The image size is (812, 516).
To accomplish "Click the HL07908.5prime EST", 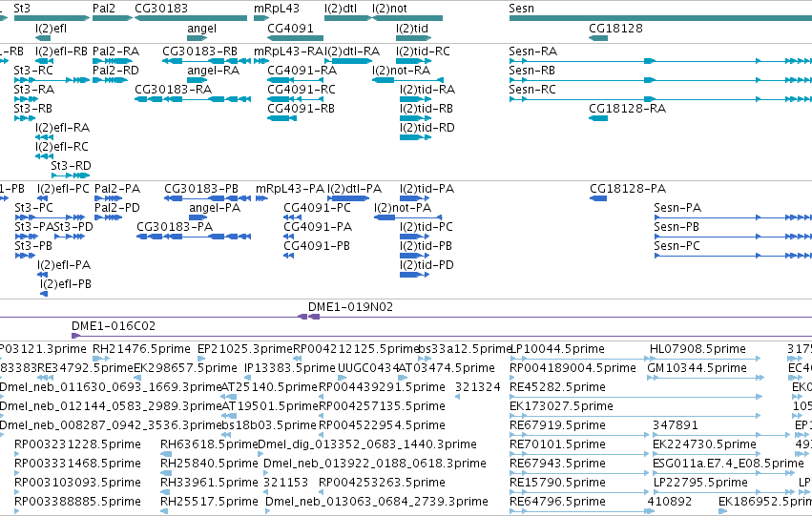I will click(705, 358).
